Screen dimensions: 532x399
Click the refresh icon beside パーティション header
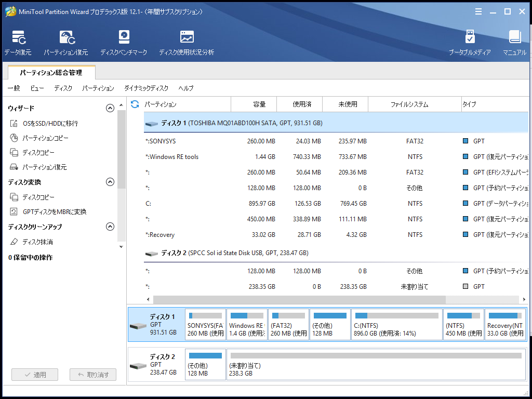coord(135,104)
